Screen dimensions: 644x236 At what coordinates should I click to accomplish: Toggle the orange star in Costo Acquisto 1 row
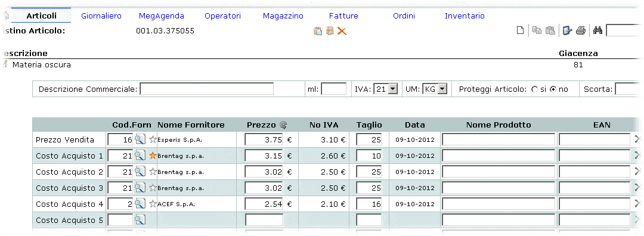tap(153, 156)
